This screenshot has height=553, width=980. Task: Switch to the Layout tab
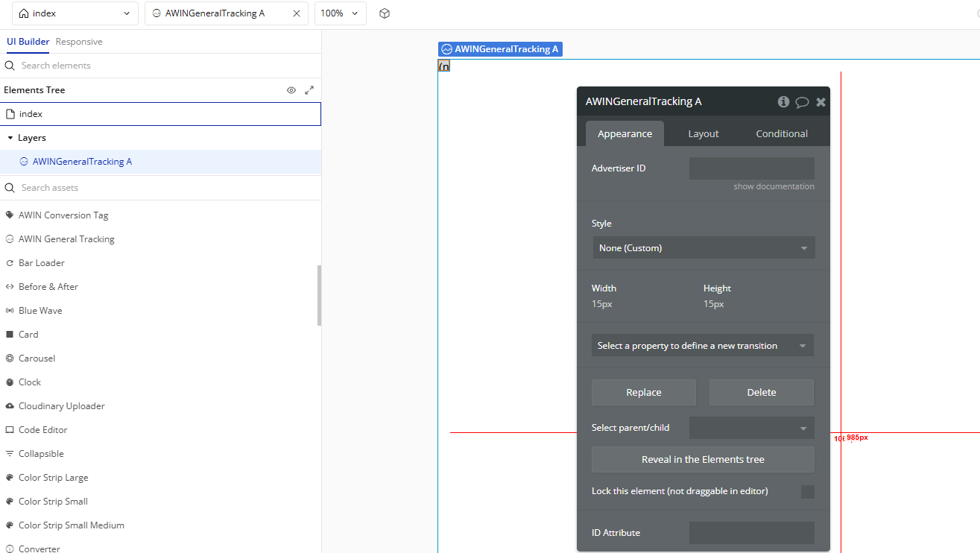703,134
